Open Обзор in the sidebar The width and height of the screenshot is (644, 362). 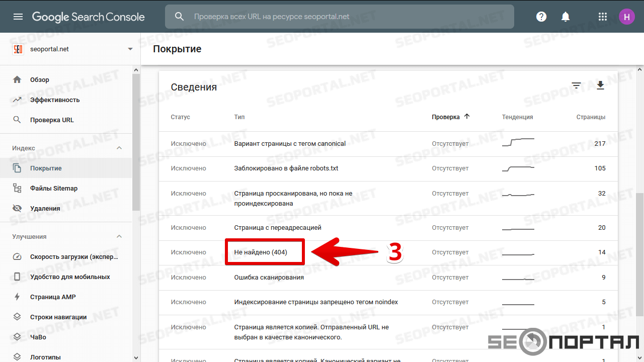(x=40, y=79)
